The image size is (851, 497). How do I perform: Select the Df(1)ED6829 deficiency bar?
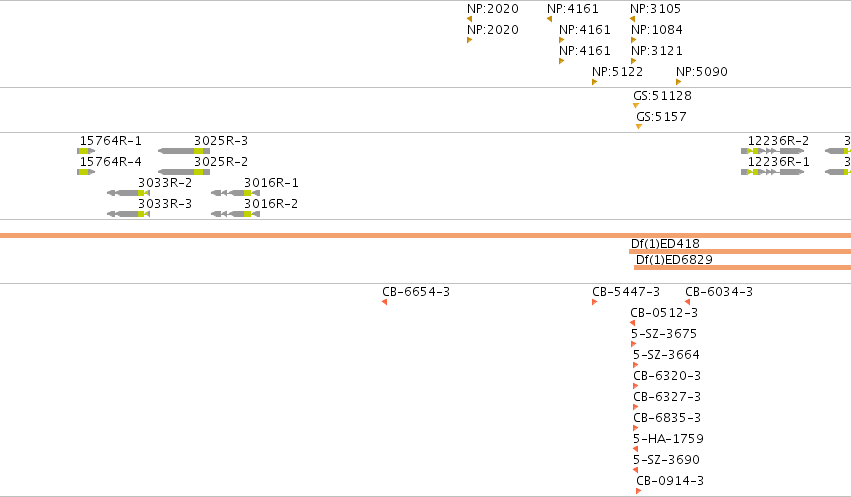pyautogui.click(x=742, y=267)
